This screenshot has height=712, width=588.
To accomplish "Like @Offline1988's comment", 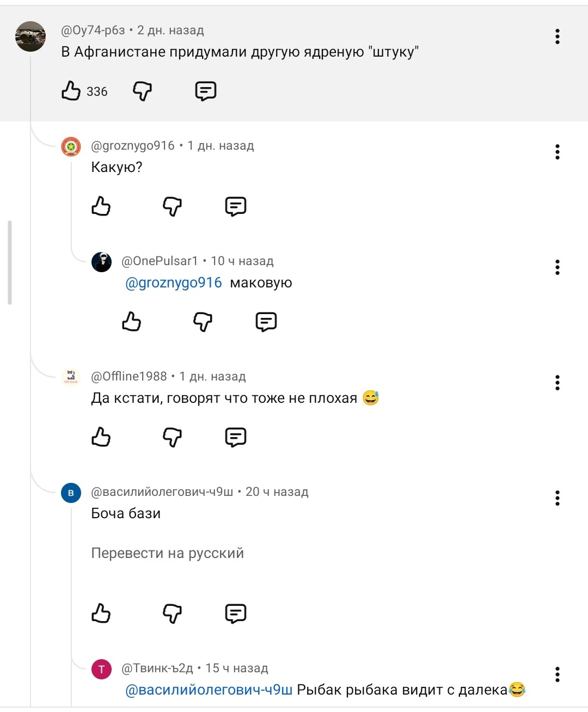I will pyautogui.click(x=101, y=437).
